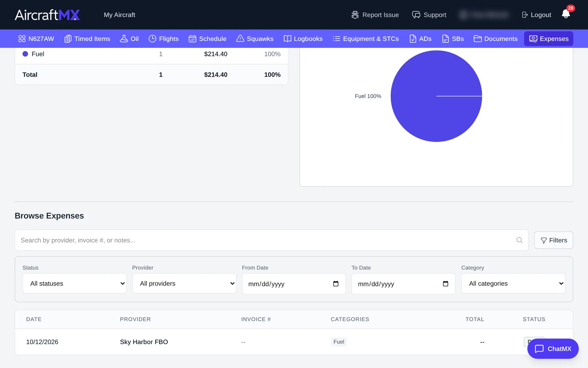Viewport: 588px width, 368px height.
Task: Expand the All categories dropdown
Action: click(x=513, y=283)
